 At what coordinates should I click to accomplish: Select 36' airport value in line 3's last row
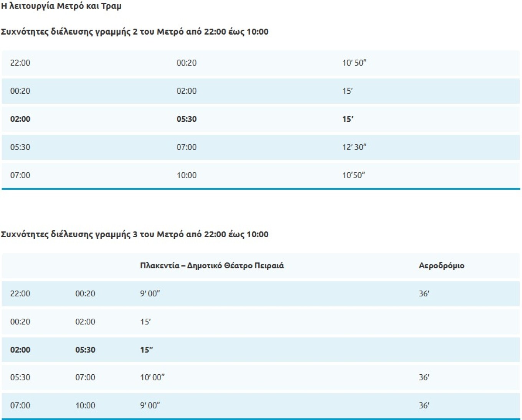point(424,405)
